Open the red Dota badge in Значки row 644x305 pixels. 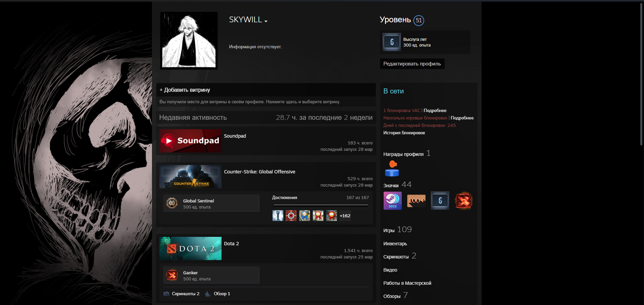[x=464, y=201]
